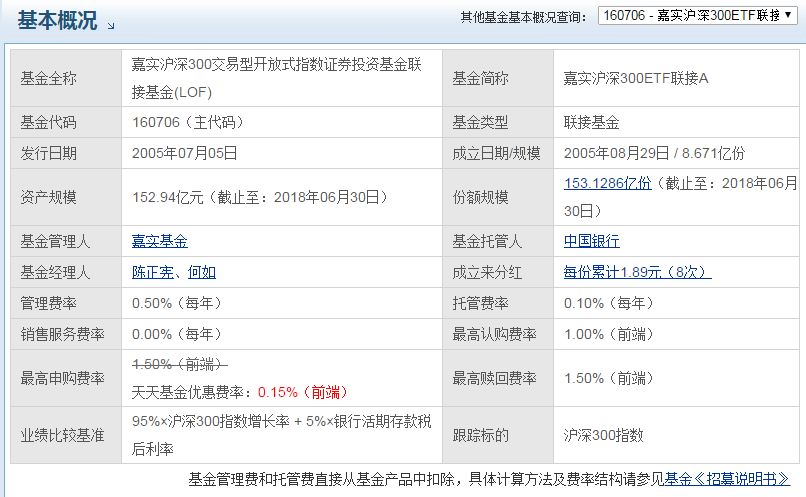Click the 其他基金基本概况查询 label
Screen dimensions: 806x497
[x=523, y=17]
